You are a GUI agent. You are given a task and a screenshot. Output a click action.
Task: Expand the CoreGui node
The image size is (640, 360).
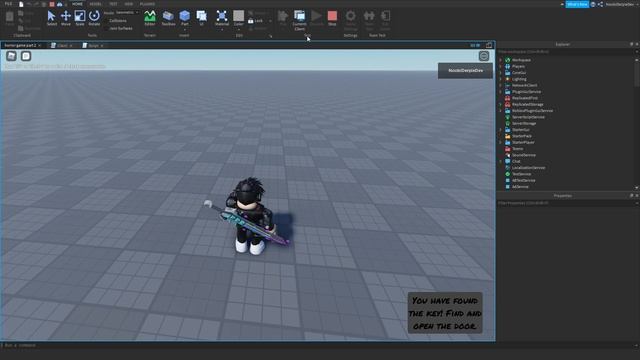(x=501, y=73)
